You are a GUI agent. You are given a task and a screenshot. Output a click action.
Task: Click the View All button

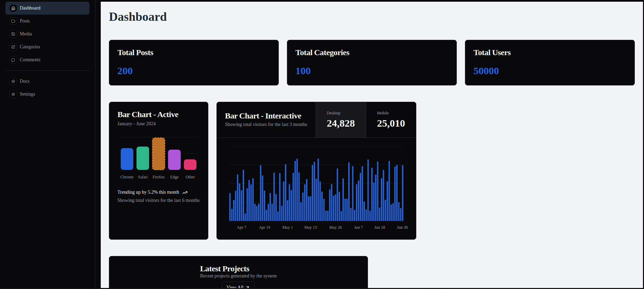(238, 285)
